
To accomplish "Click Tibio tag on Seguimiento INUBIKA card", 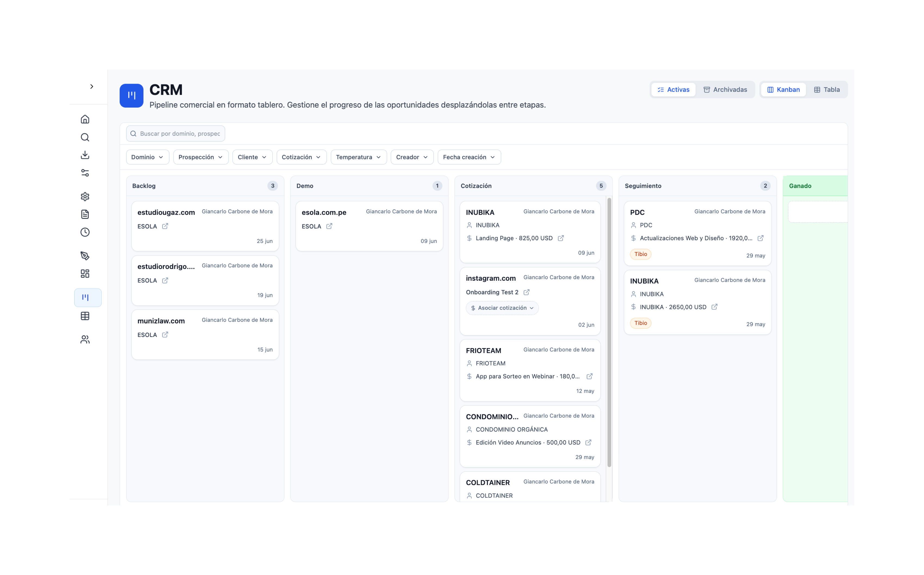I will coord(641,323).
